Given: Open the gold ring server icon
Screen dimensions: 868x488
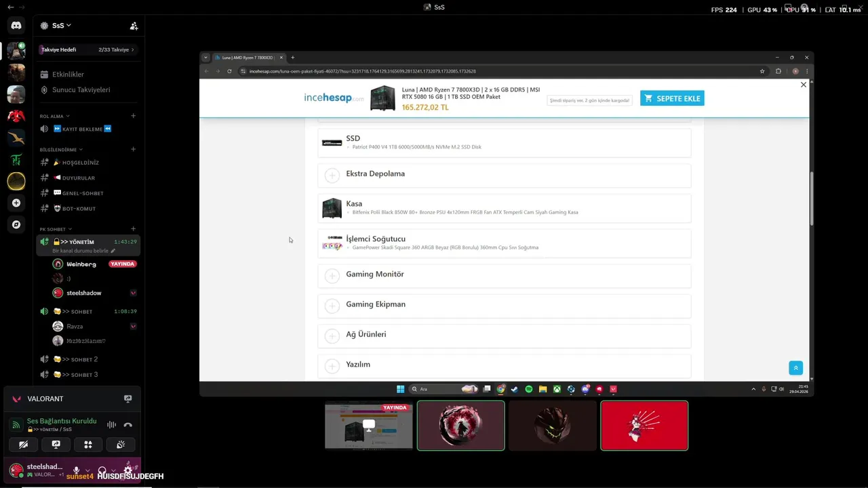Looking at the screenshot, I should coord(16,181).
